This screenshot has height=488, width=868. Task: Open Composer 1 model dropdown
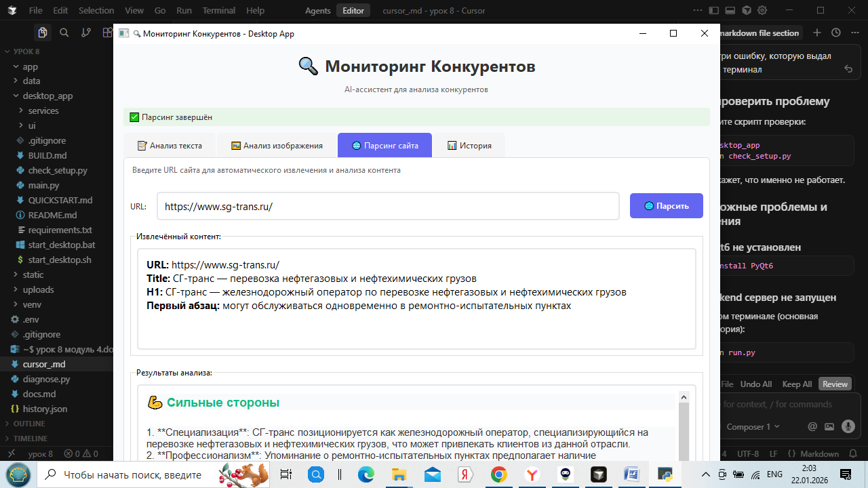[753, 426]
